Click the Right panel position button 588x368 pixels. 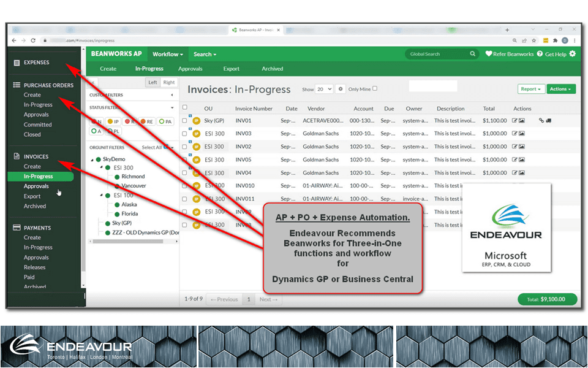pos(169,83)
